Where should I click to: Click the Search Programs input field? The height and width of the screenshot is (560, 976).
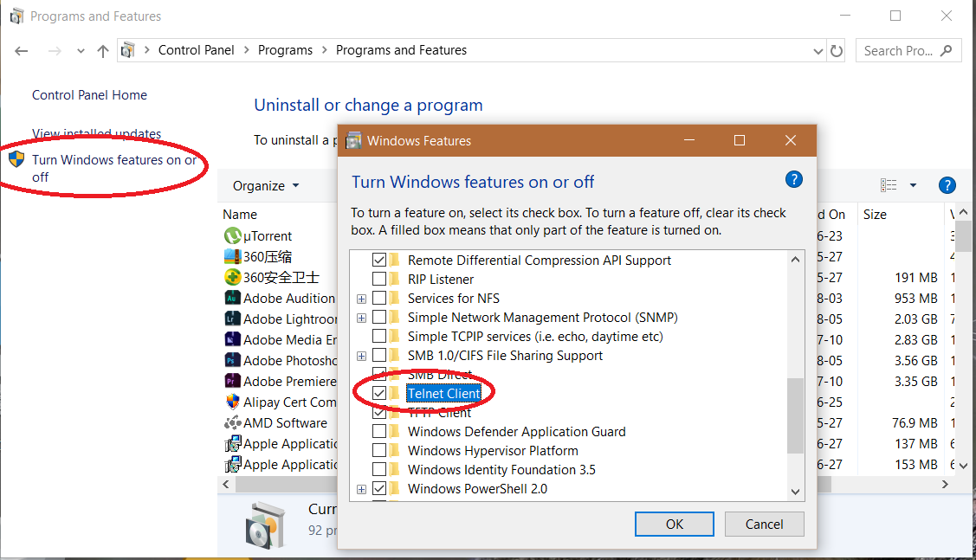click(x=899, y=51)
